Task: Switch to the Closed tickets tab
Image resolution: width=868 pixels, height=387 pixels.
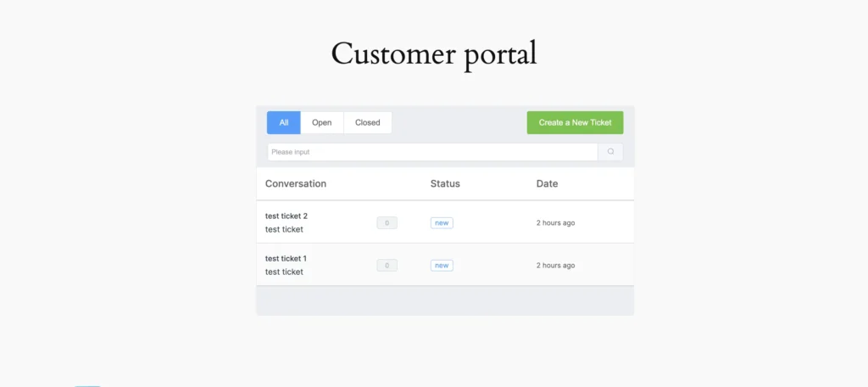Action: click(368, 122)
